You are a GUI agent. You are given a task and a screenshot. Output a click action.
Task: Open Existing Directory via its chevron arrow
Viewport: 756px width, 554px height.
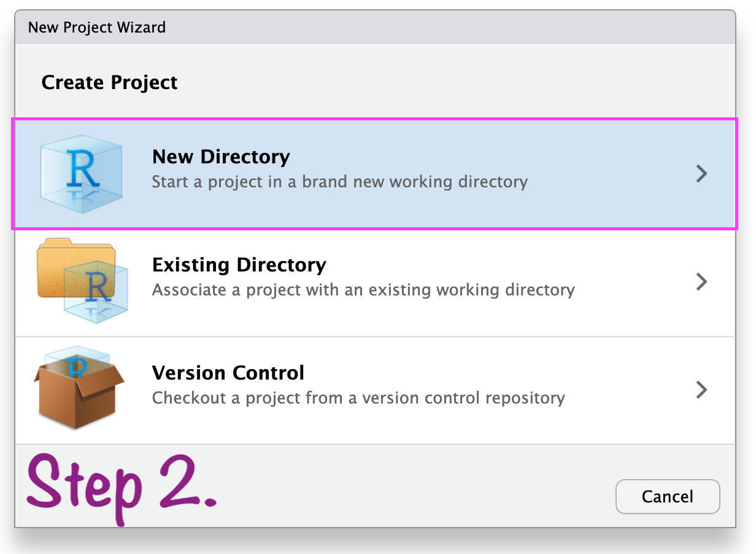tap(701, 282)
